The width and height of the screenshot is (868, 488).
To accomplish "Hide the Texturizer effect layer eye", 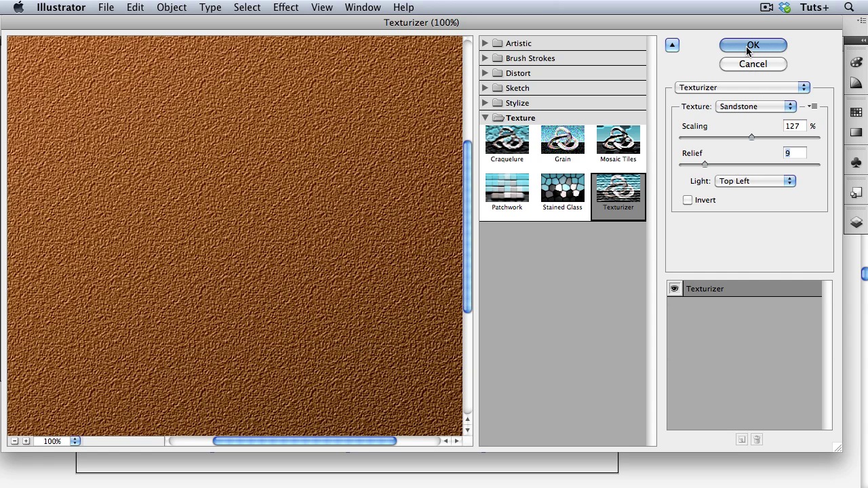I will click(x=674, y=289).
